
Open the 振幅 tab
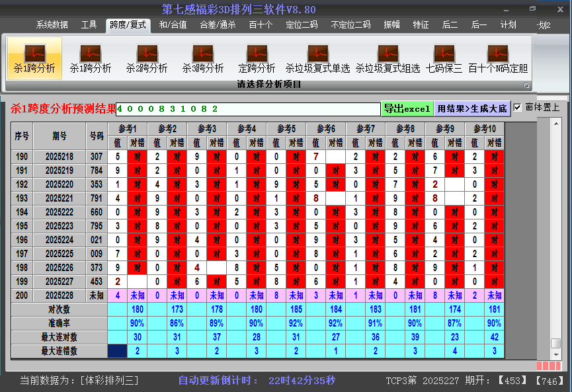click(392, 25)
